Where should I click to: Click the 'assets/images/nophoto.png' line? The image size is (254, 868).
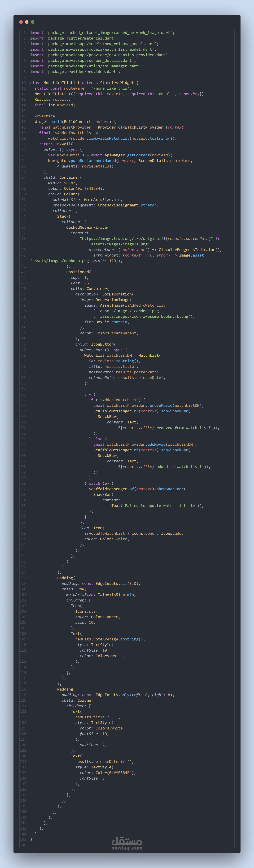(x=76, y=261)
